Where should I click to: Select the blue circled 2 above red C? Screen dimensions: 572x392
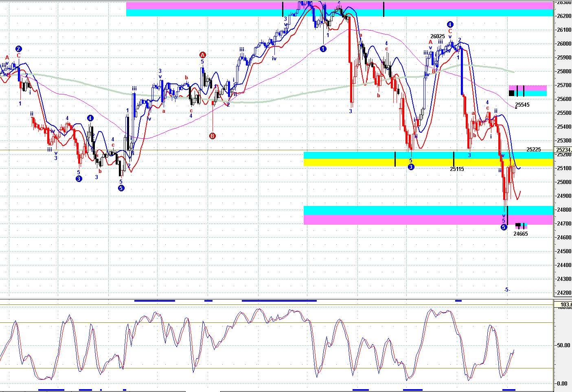pyautogui.click(x=19, y=49)
